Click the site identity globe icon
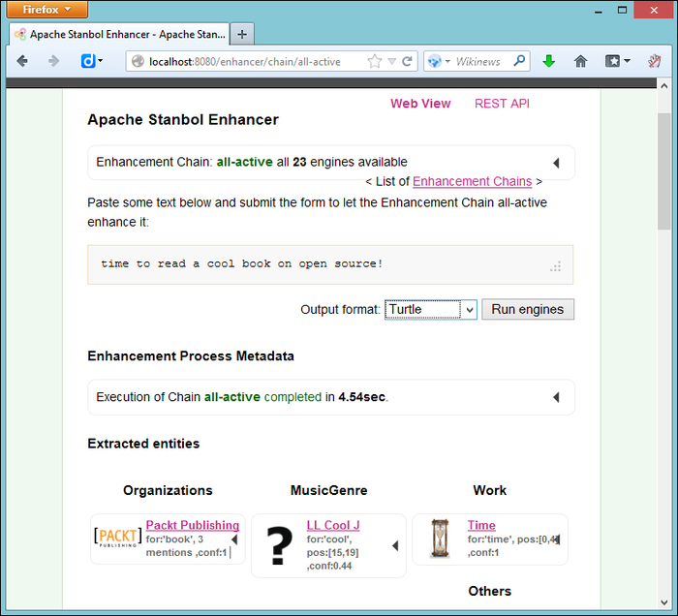The image size is (678, 616). pos(138,61)
